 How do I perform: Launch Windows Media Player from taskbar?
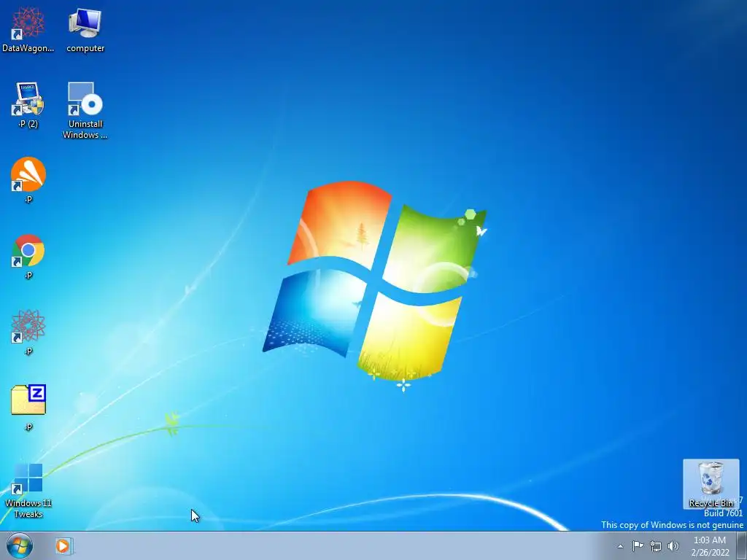[x=63, y=545]
